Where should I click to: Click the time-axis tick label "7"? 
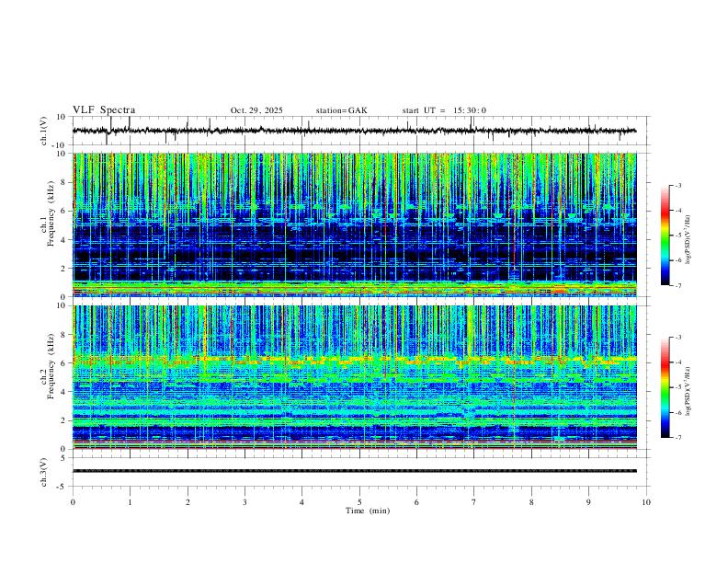[474, 502]
